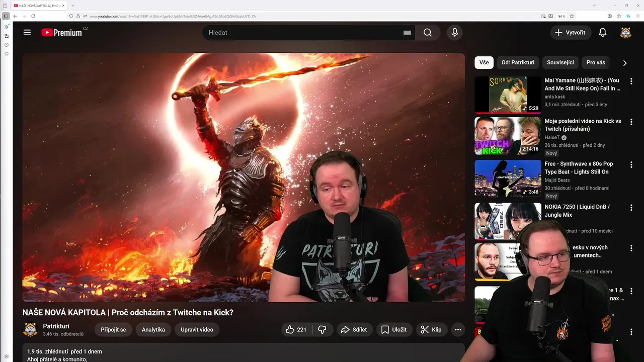
Task: Click the Firefox address bar URL
Action: point(173,16)
